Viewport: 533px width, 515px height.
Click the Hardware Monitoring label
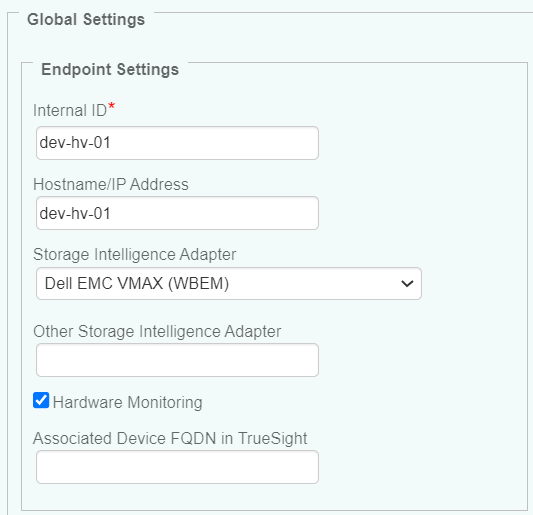point(127,402)
